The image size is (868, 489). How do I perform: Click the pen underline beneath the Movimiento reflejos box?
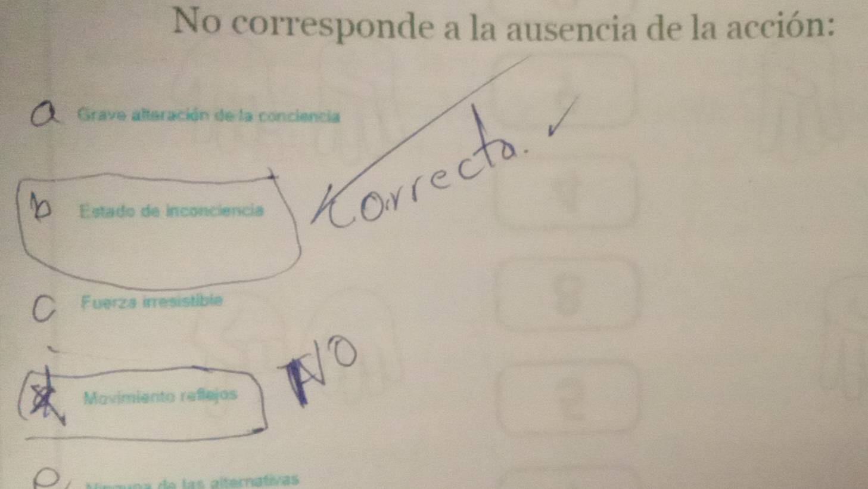[143, 435]
